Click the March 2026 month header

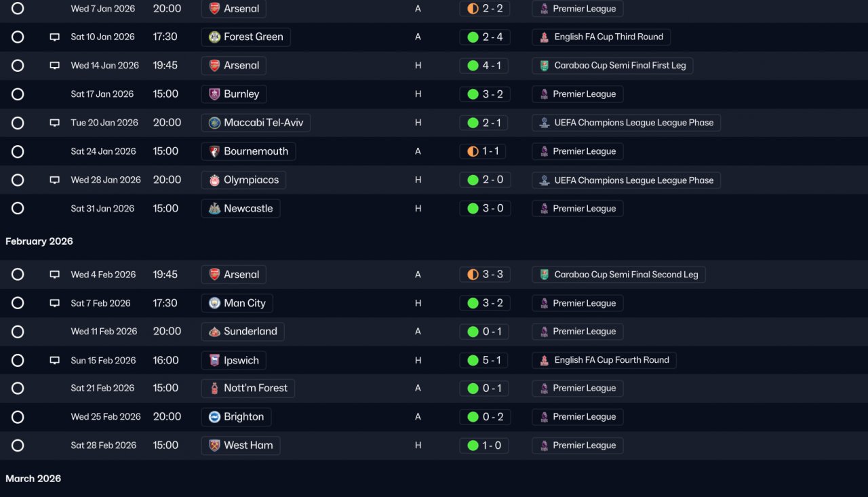[33, 479]
